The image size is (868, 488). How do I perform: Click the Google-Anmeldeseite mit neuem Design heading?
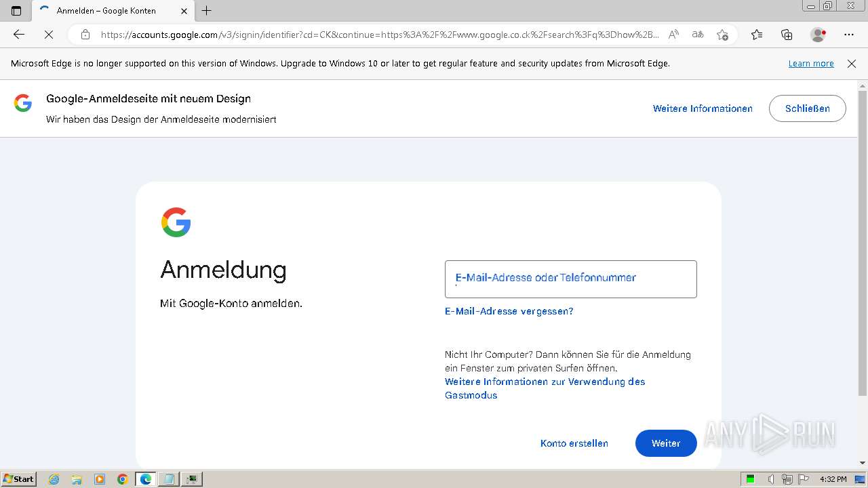click(x=149, y=98)
